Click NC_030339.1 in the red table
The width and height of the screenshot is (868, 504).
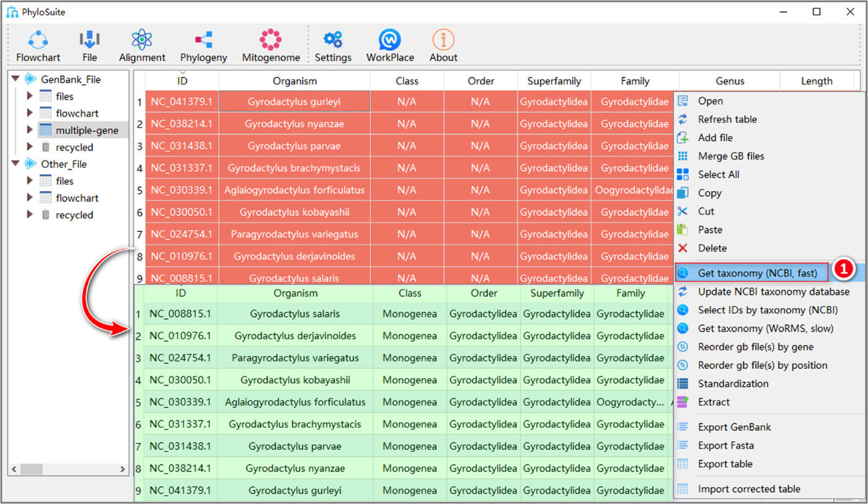point(182,190)
